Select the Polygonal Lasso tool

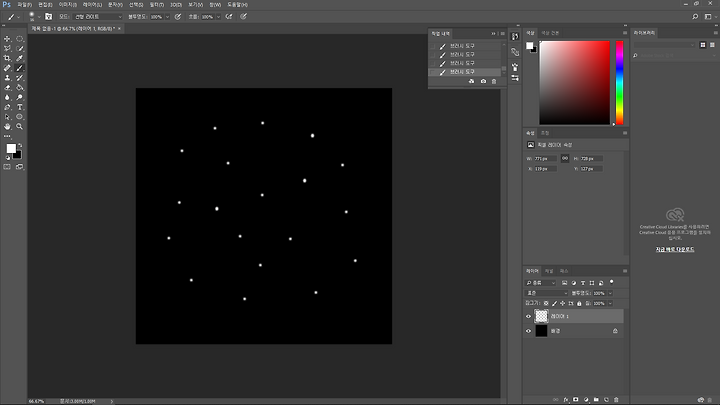(7, 49)
